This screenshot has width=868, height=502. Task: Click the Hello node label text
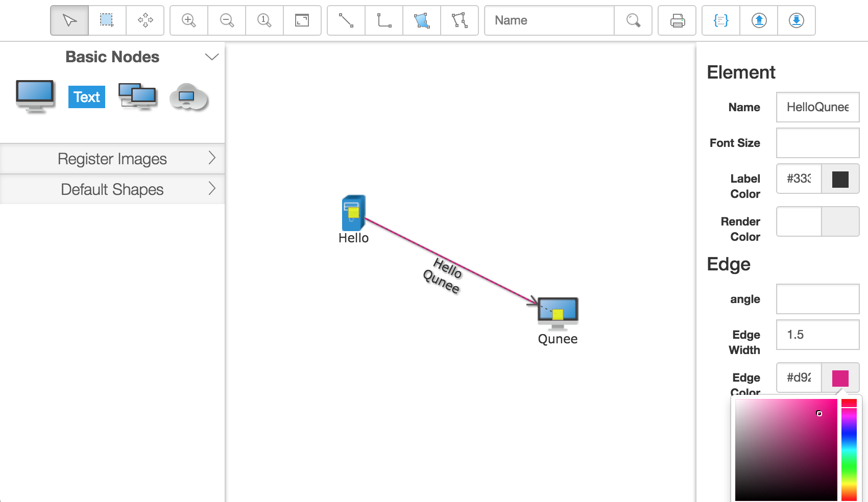tap(353, 238)
